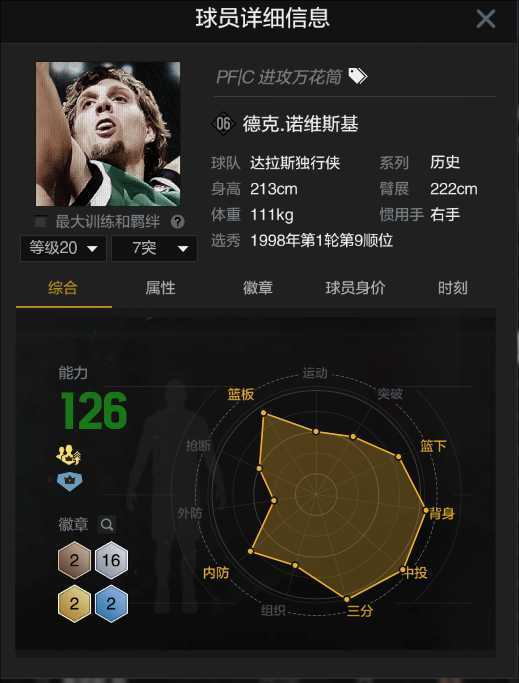
Task: Expand the 7突 breakthrough dropdown
Action: [154, 248]
